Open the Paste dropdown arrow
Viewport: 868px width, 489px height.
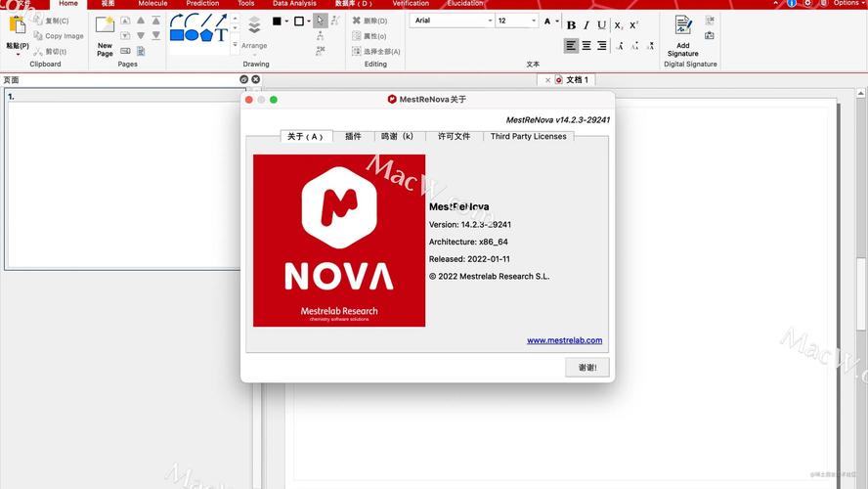point(18,54)
